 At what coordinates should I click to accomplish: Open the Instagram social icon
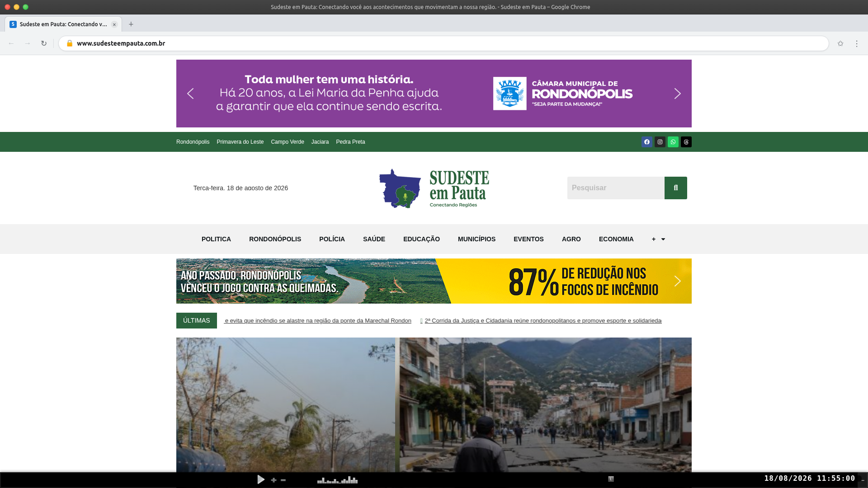click(660, 142)
